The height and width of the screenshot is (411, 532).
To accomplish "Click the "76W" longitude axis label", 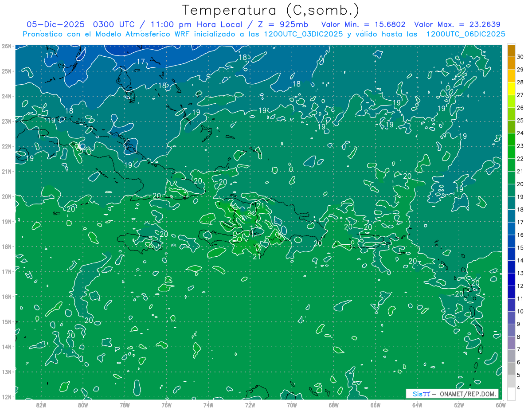I will point(166,405).
